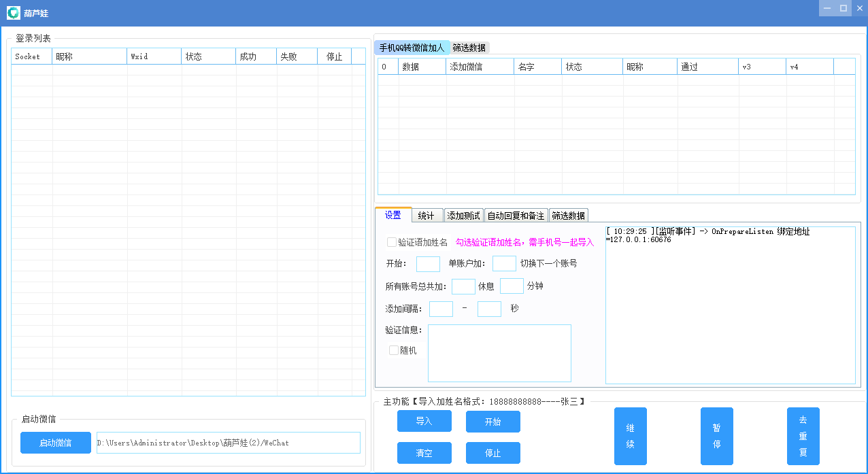Enable the 验证语加姓名 checkbox

[392, 242]
